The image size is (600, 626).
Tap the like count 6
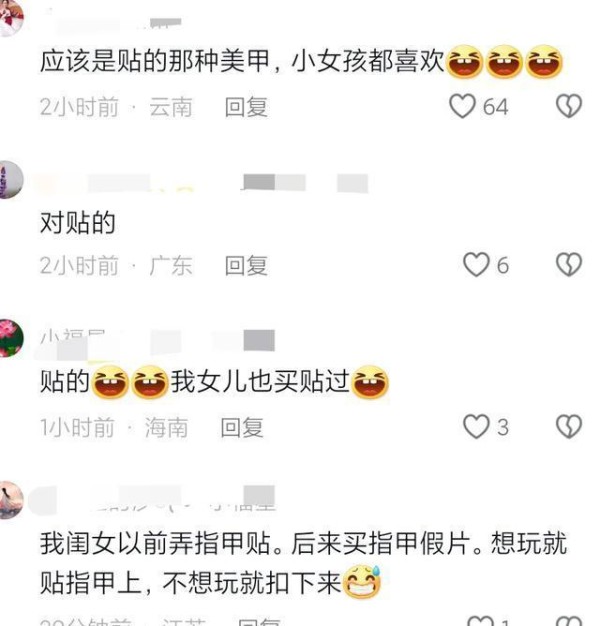503,265
